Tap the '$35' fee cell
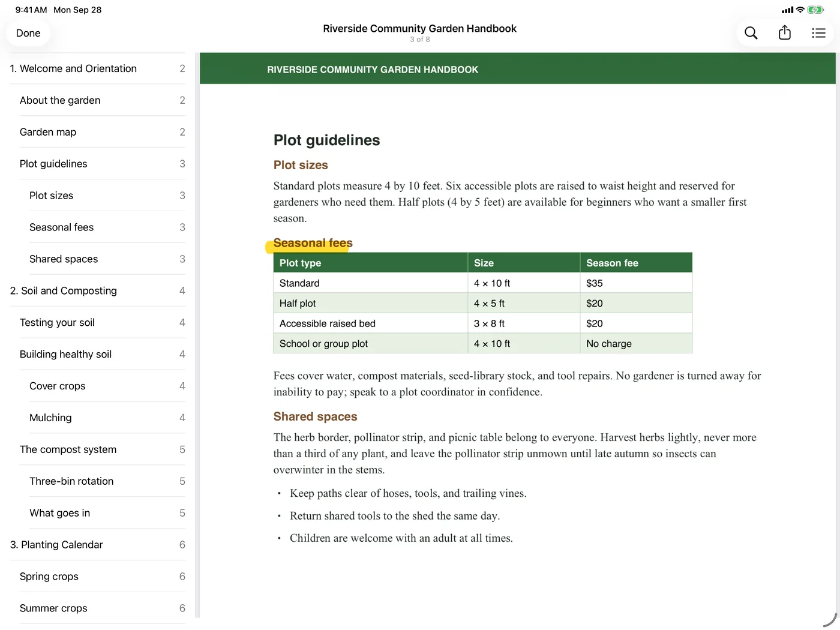Image resolution: width=840 pixels, height=630 pixels. (636, 283)
